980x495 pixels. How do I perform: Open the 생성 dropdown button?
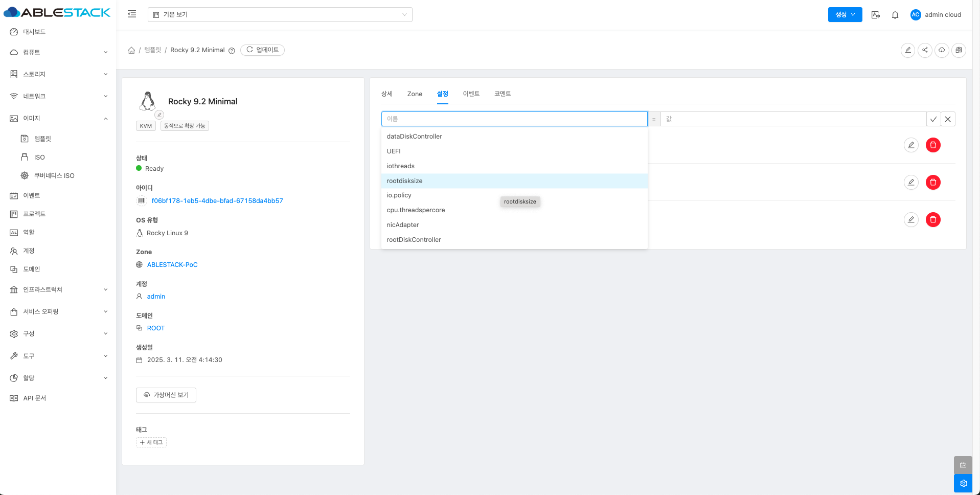tap(845, 15)
